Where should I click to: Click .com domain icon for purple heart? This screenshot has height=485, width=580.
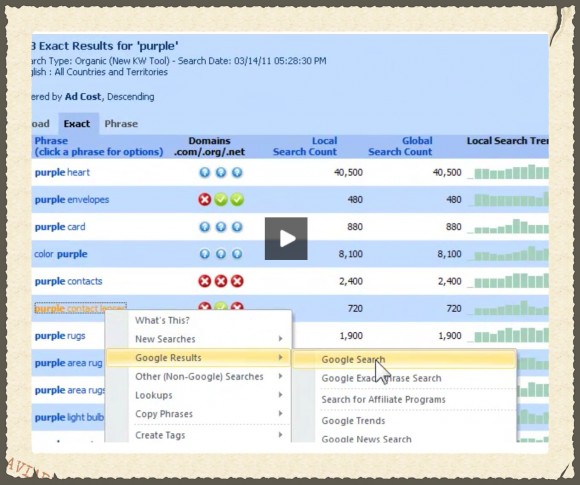tap(205, 172)
